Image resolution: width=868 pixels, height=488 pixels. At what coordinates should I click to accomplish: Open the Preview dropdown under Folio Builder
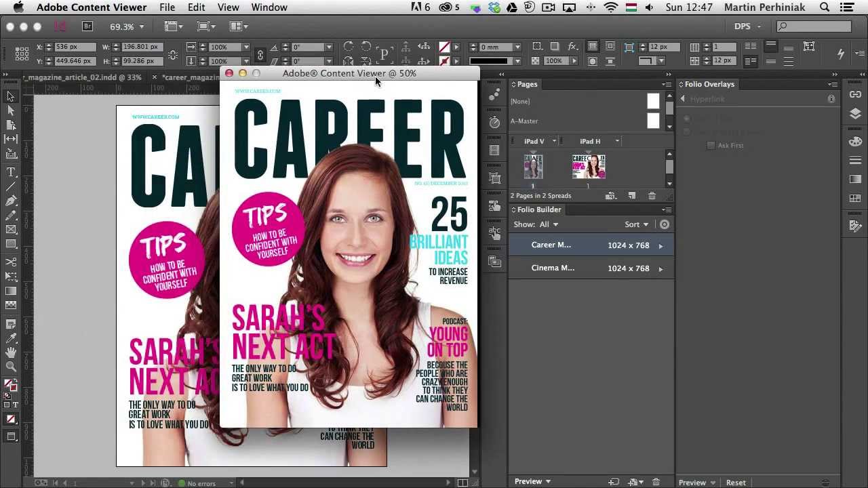point(533,482)
